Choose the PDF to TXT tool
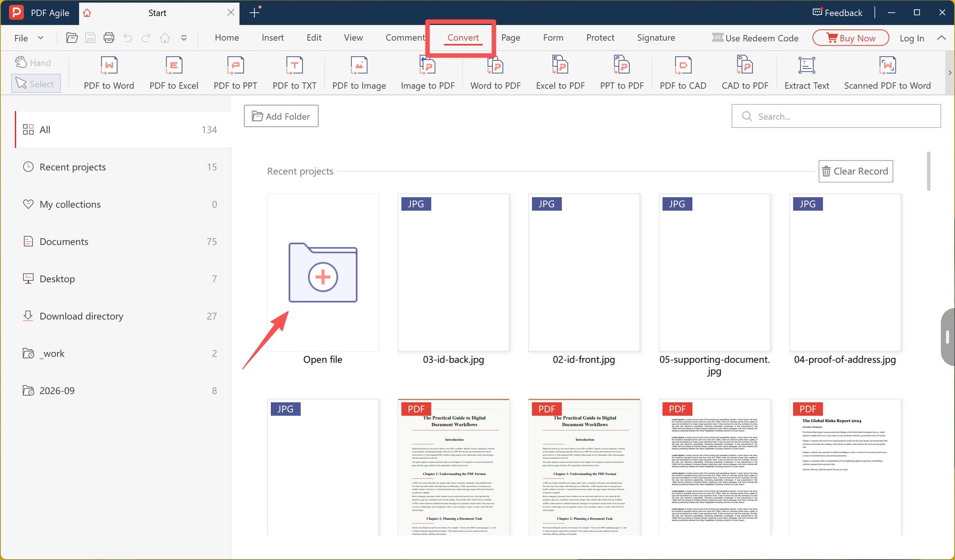955x560 pixels. 295,73
